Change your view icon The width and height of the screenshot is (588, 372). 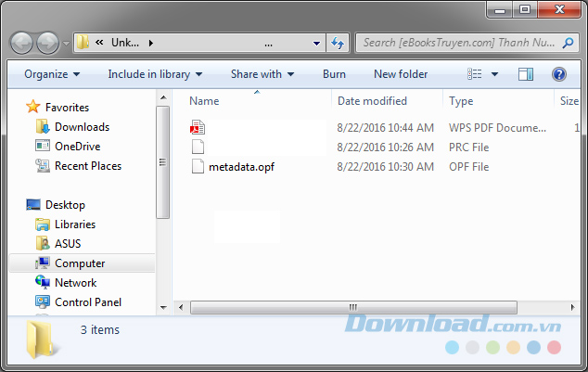click(475, 74)
